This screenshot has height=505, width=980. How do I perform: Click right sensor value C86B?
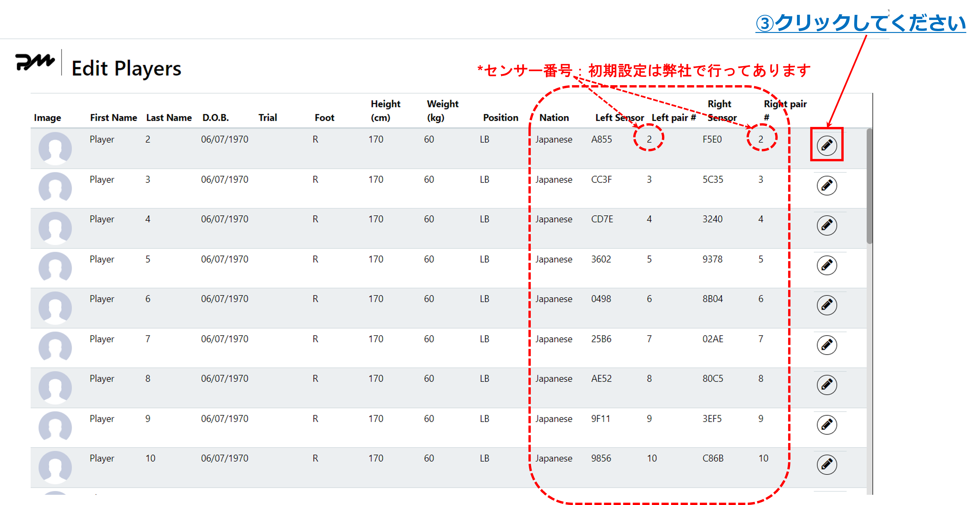coord(713,459)
